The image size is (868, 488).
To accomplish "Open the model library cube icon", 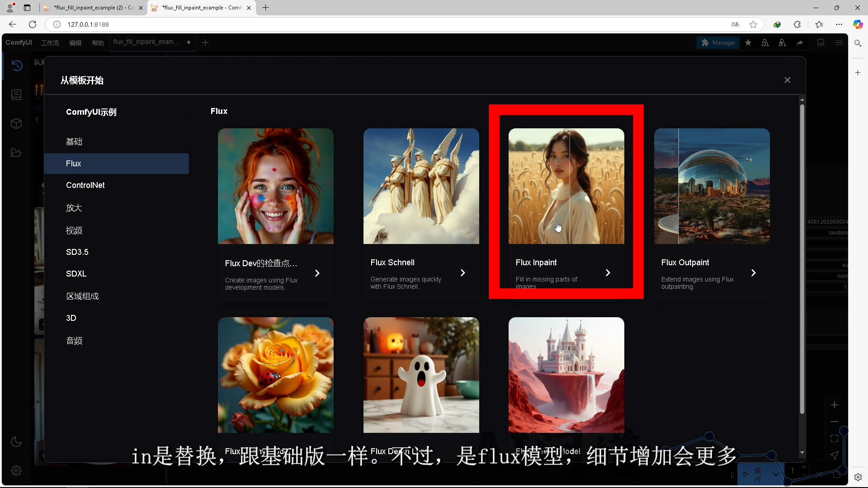I will 16,123.
